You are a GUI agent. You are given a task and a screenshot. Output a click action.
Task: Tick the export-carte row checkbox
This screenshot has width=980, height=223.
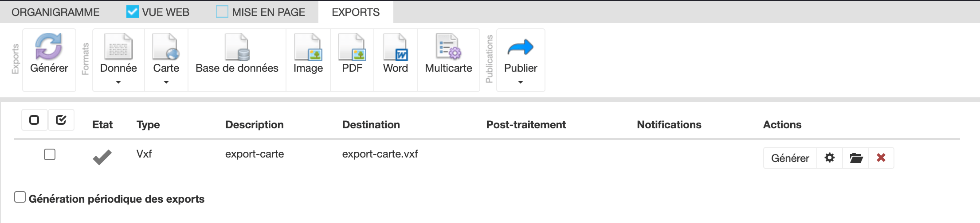(50, 154)
